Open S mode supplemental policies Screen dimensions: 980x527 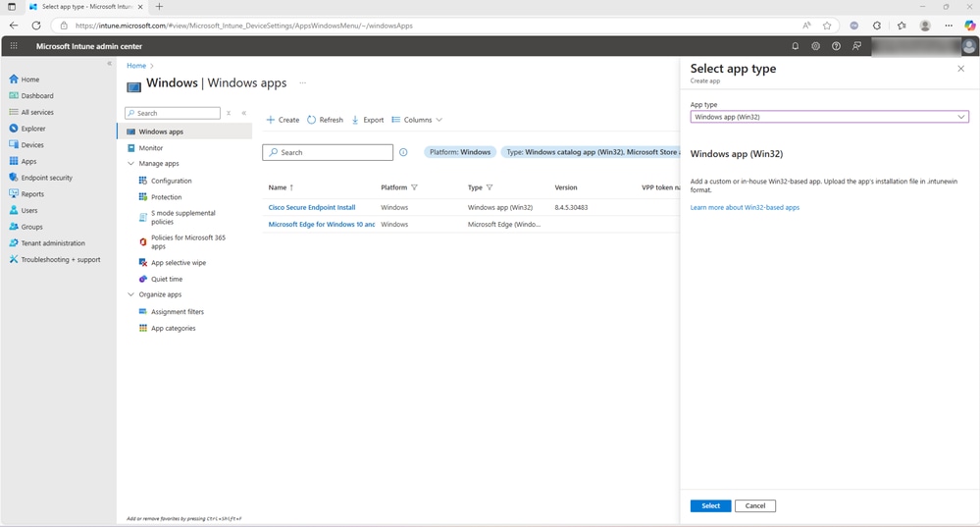point(182,217)
